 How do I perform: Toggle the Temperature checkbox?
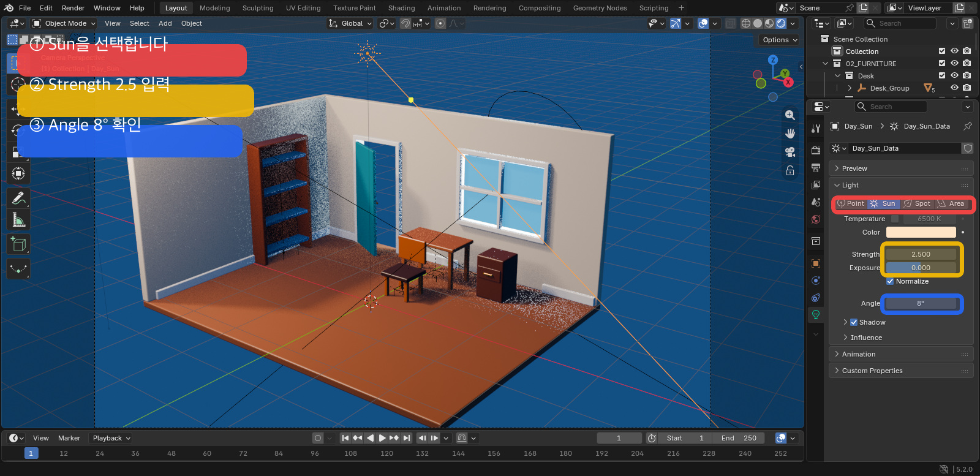click(x=895, y=219)
